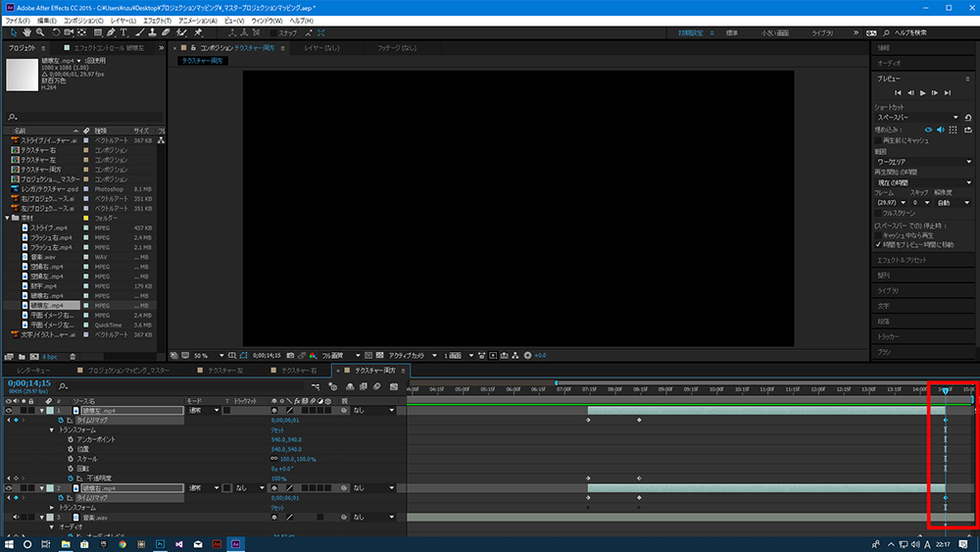The height and width of the screenshot is (552, 980).
Task: Select the Eraser tool
Action: (x=168, y=32)
